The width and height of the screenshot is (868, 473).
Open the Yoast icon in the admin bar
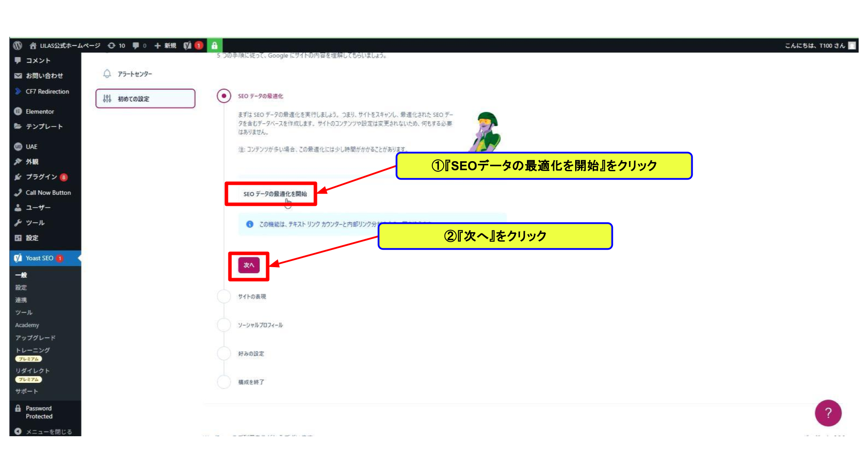click(x=188, y=46)
